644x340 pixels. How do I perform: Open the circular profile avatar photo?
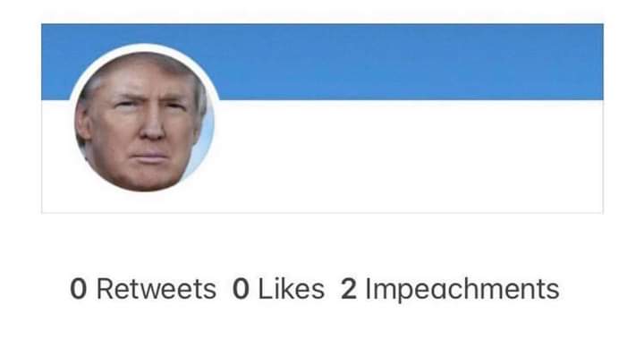click(x=144, y=121)
